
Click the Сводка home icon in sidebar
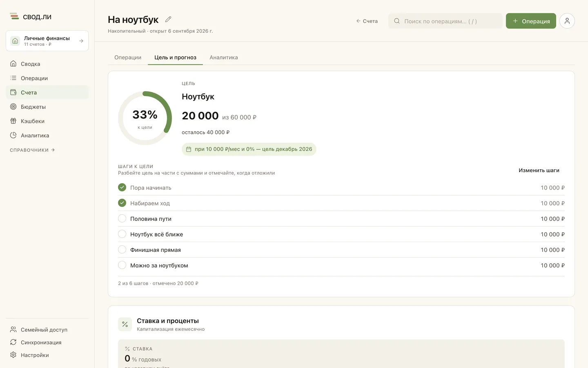point(13,64)
